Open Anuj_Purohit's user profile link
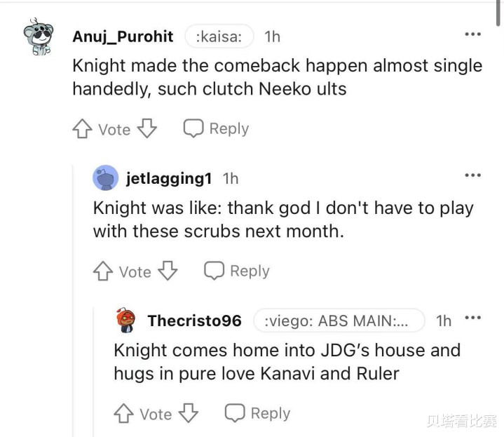Screen dimensions: 504x437 [123, 36]
